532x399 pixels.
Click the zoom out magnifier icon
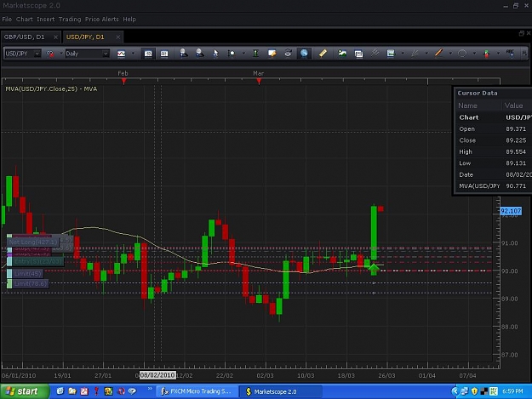199,54
